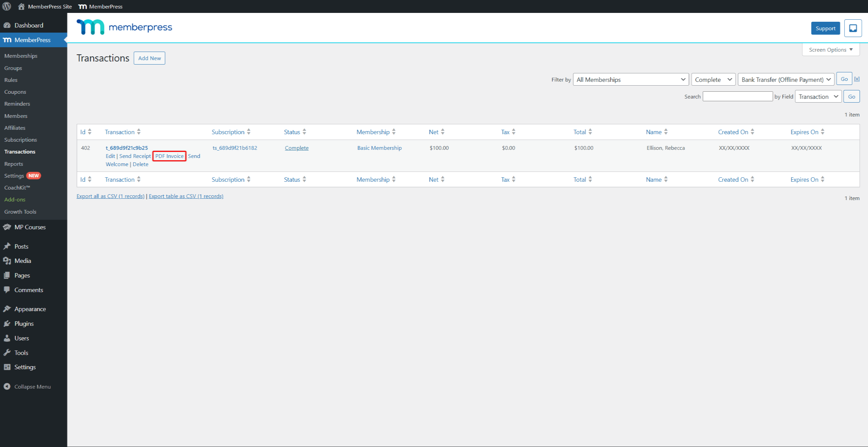Open the inbox icon next to Support

point(853,28)
